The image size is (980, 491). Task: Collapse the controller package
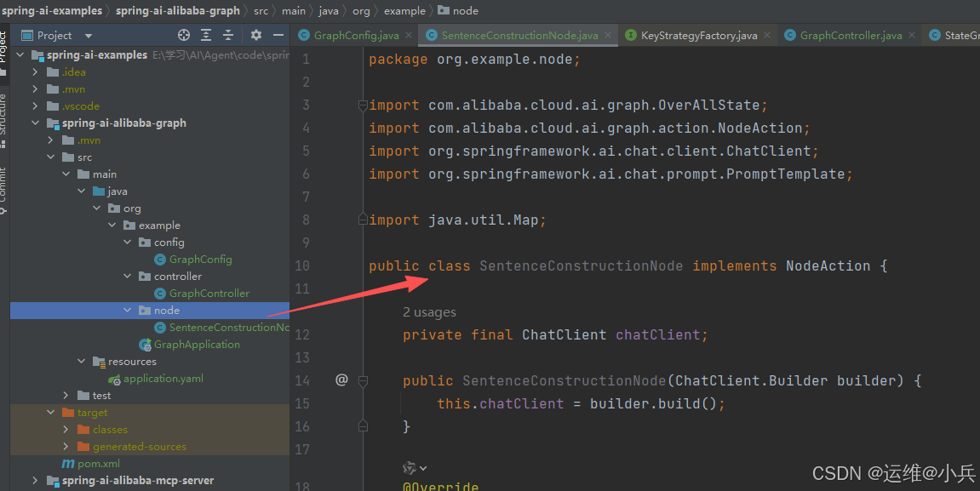tap(128, 276)
